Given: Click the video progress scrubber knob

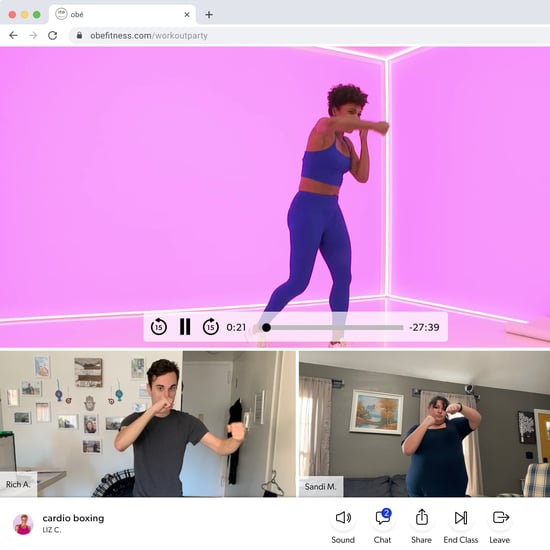Looking at the screenshot, I should 266,327.
